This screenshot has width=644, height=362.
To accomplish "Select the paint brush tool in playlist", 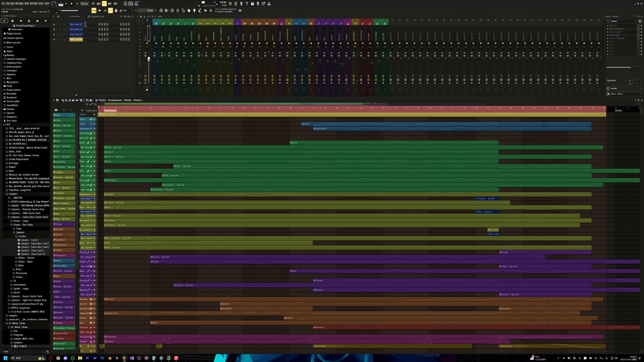I will coord(66,100).
